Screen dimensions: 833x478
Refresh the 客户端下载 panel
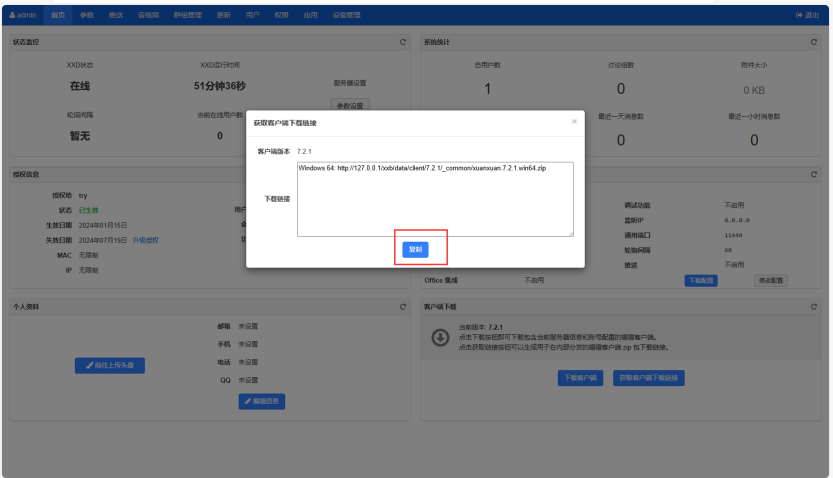(x=814, y=306)
